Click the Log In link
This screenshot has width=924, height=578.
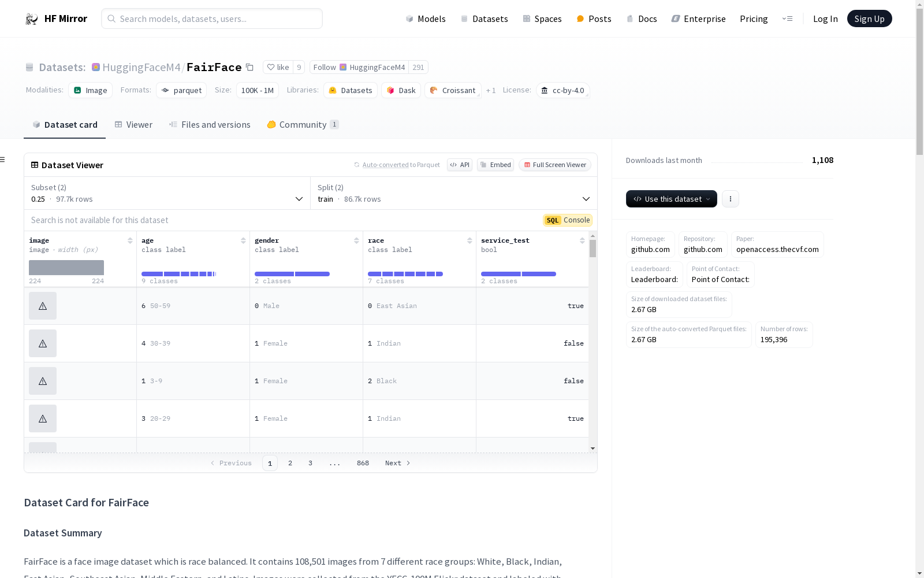[x=825, y=19]
